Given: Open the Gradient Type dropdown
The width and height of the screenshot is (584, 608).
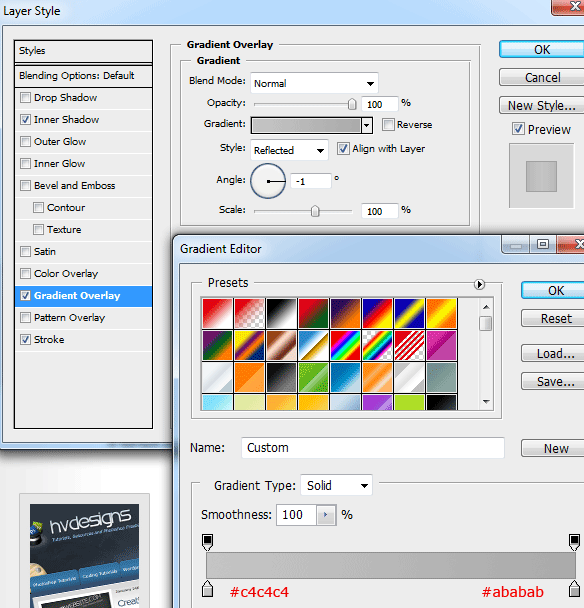Looking at the screenshot, I should [x=336, y=485].
